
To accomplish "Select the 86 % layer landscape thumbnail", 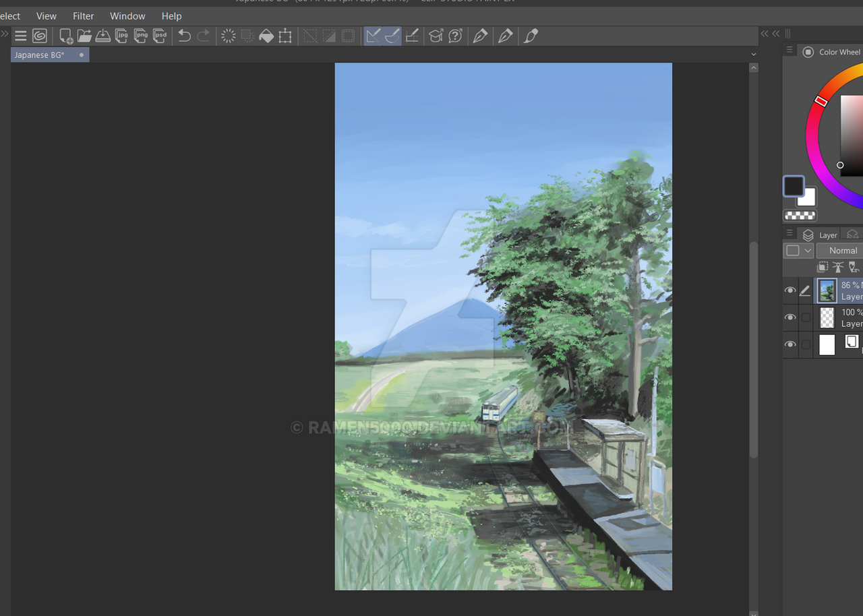I will (x=827, y=291).
